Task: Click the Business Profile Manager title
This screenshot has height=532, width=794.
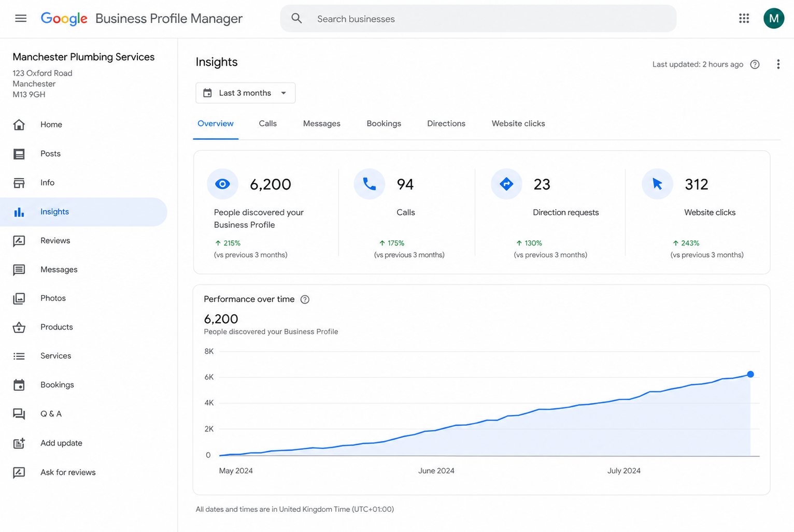Action: [169, 19]
